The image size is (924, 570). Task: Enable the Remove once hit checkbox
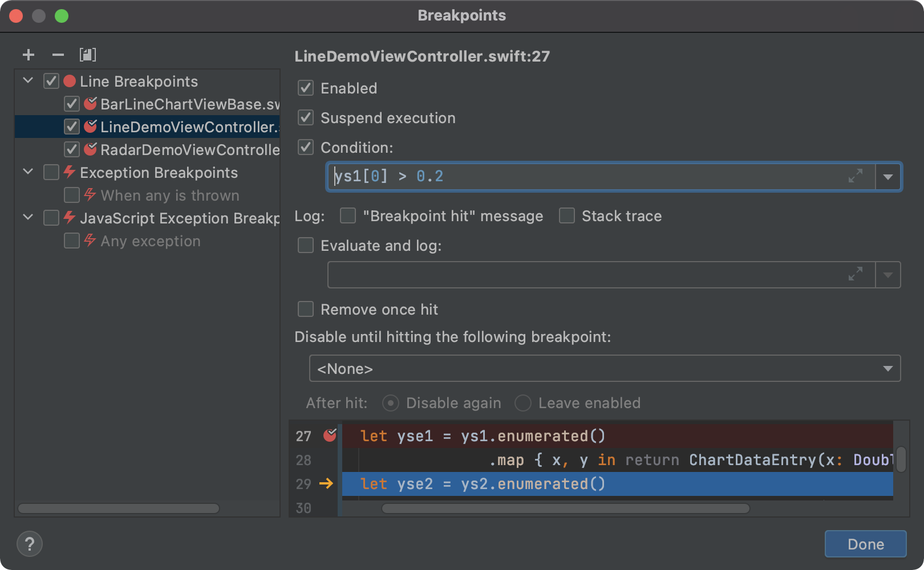point(306,310)
